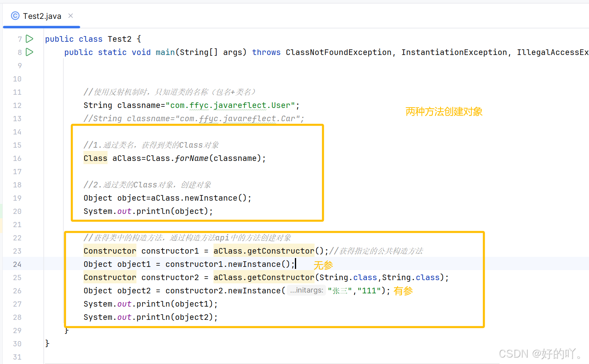Click ClassNotFoundException in throws clause
Viewport: 589px width, 364px height.
339,53
